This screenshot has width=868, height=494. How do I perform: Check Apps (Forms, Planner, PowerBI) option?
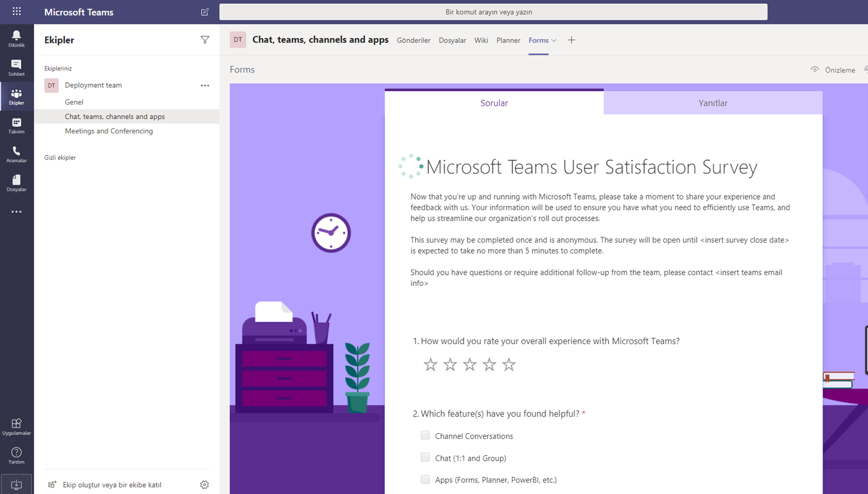[425, 479]
